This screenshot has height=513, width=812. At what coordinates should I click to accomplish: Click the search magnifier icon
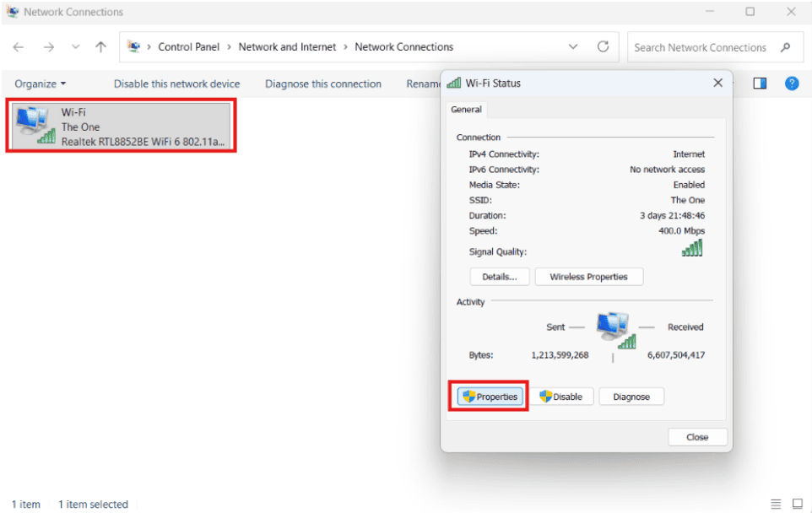(x=786, y=47)
